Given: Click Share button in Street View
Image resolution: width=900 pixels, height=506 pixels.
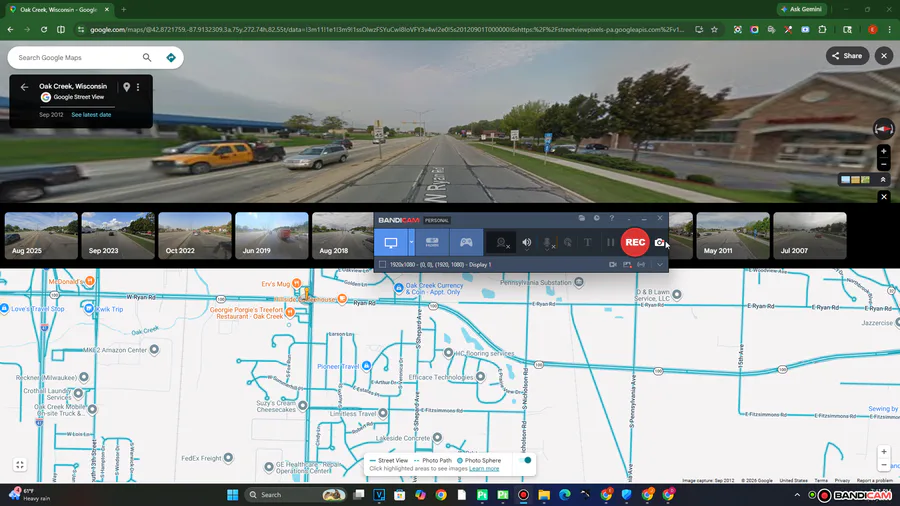Looking at the screenshot, I should (847, 56).
